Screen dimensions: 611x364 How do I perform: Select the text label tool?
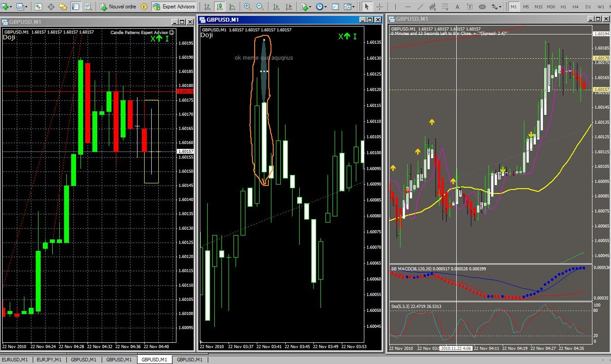[x=458, y=7]
